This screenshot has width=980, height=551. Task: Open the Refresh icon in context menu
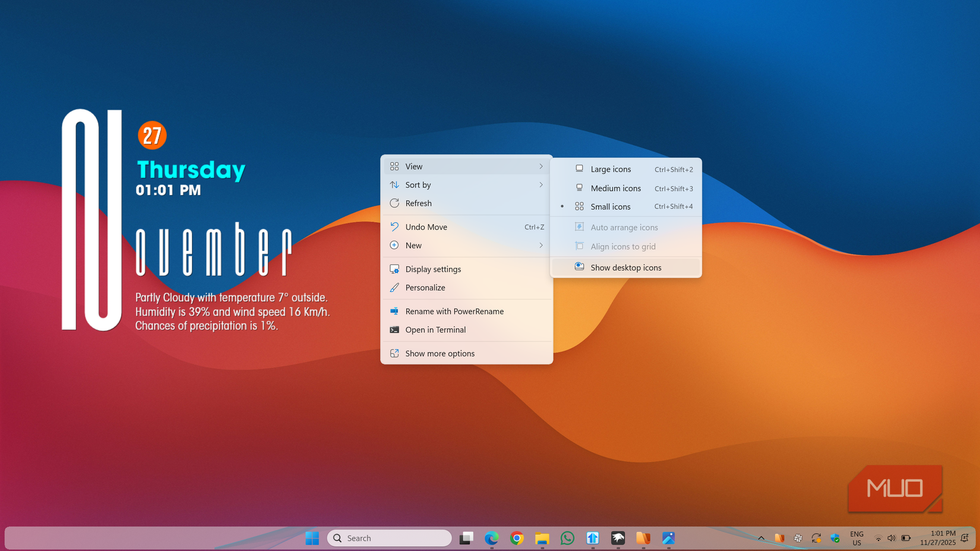[x=395, y=203]
